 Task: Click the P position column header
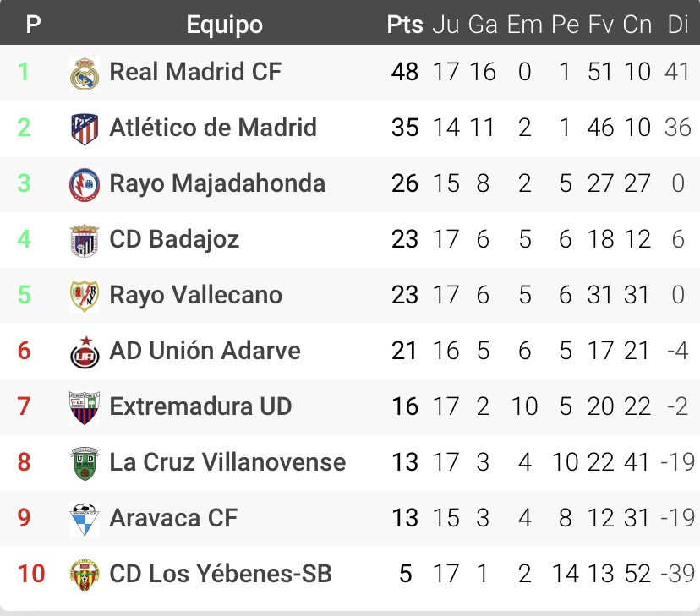click(33, 25)
